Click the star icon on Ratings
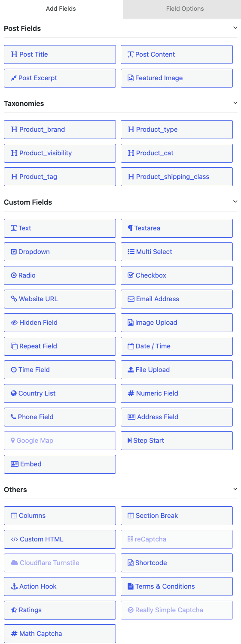 [x=14, y=610]
